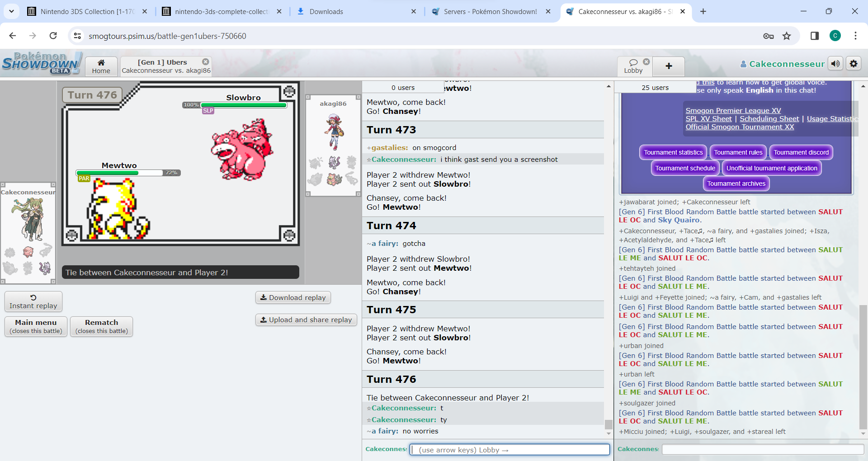Open the Chrome tab search dropdown
Viewport: 868px width, 461px height.
tap(11, 11)
